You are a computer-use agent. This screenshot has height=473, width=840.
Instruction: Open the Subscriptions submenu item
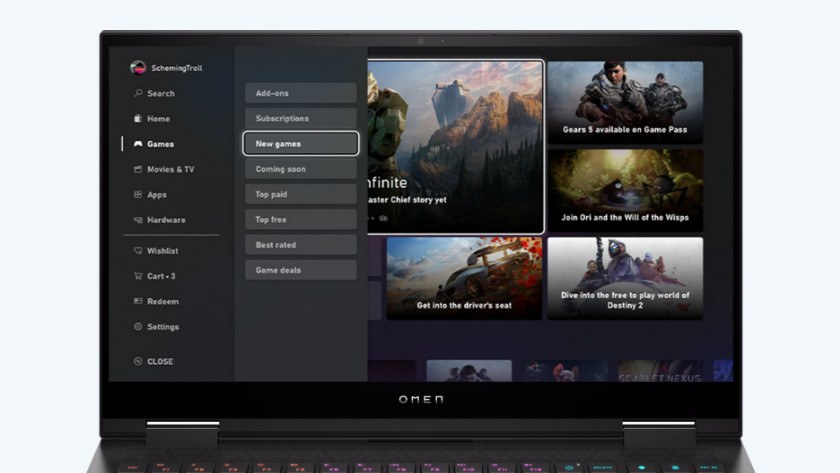[300, 118]
